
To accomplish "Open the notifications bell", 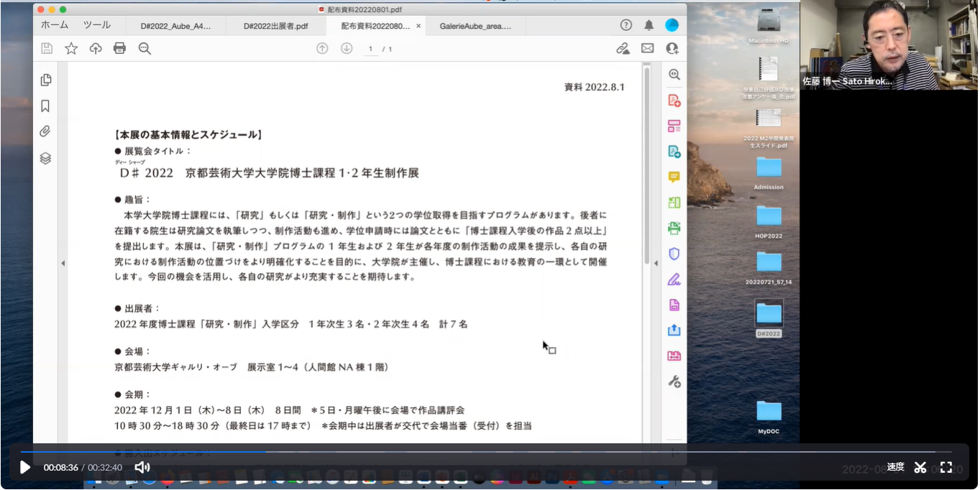I will tap(649, 25).
